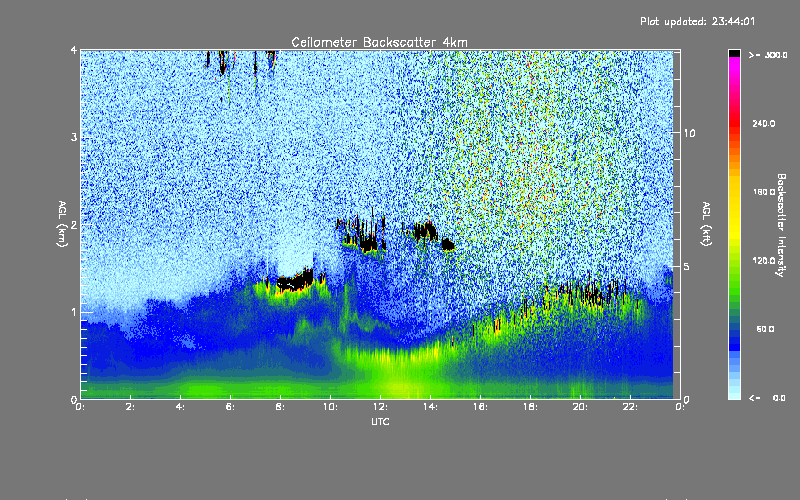Viewport: 800px width, 500px height.
Task: Click the '120.0' colorbar value
Action: [764, 260]
